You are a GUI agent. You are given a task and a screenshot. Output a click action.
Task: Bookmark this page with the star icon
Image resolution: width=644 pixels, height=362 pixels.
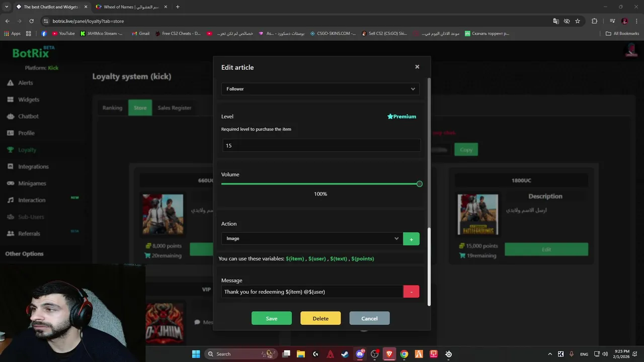(x=578, y=21)
